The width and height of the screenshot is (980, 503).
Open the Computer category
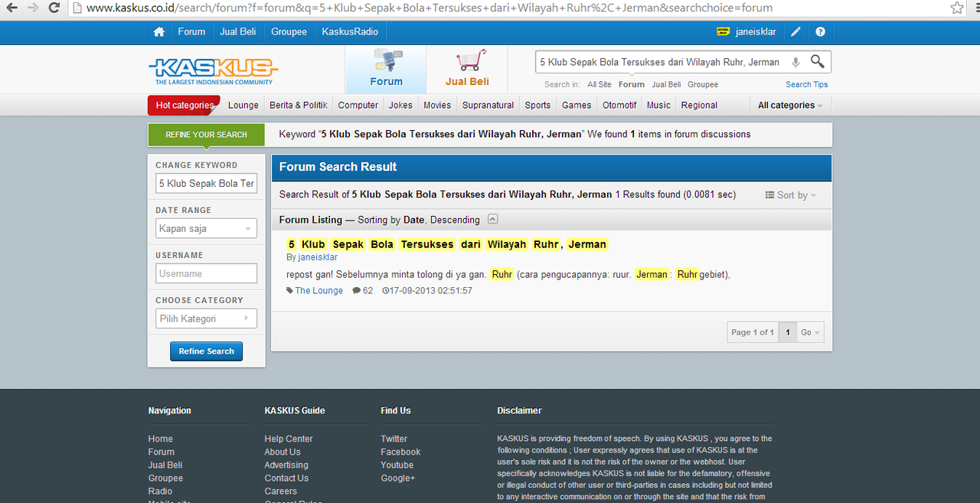click(358, 106)
